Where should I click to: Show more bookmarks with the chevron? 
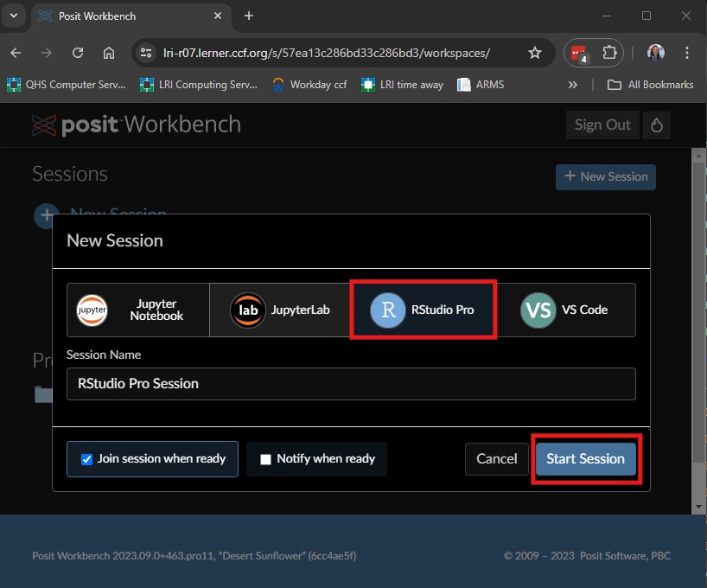click(573, 85)
